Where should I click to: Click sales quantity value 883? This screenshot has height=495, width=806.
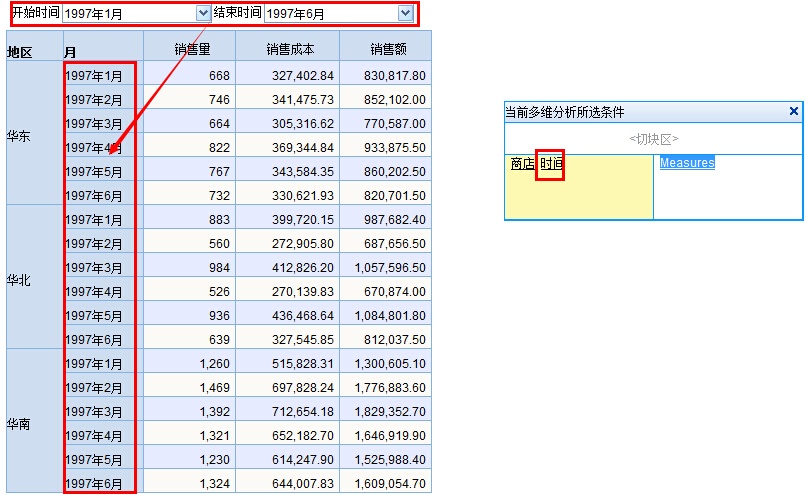tap(219, 219)
